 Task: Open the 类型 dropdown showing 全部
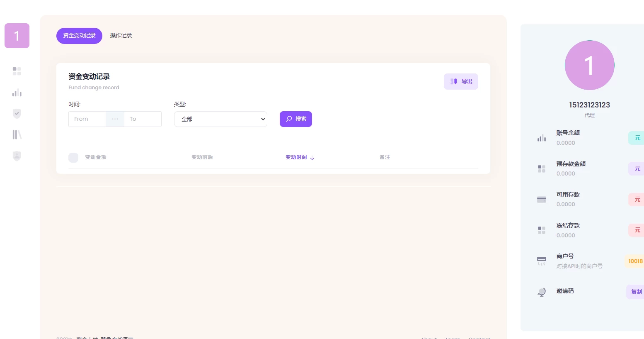[220, 119]
